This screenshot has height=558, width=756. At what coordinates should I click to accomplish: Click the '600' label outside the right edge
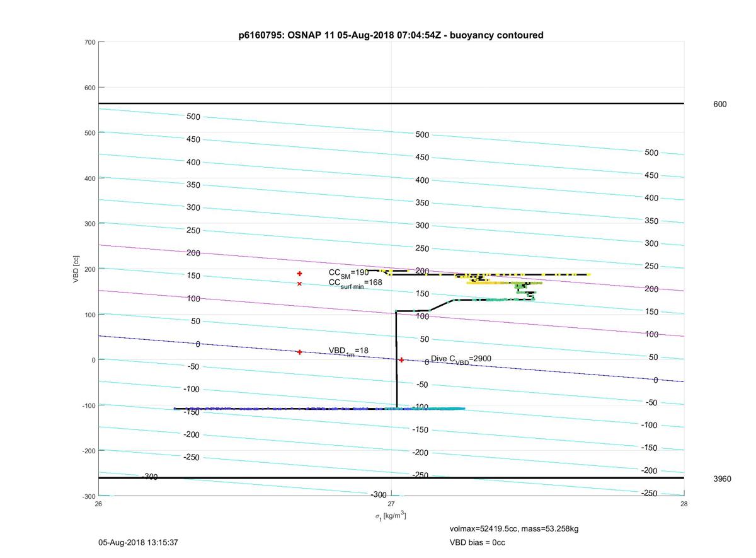(x=719, y=104)
